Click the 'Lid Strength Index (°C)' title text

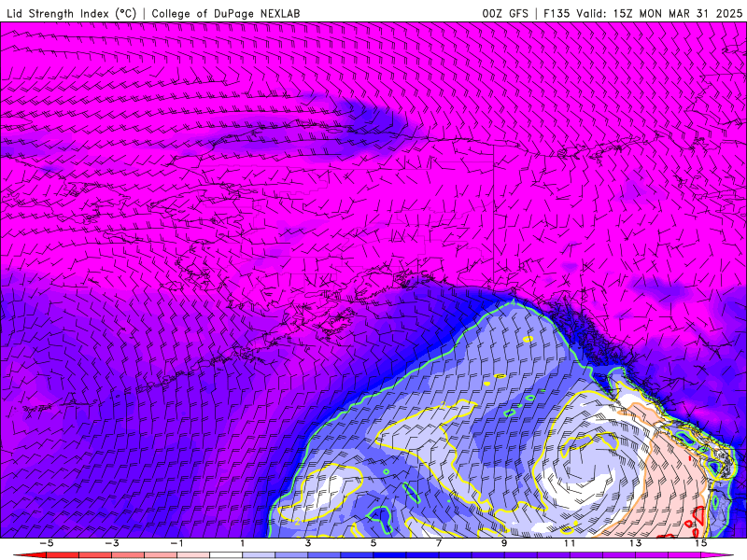72,13
